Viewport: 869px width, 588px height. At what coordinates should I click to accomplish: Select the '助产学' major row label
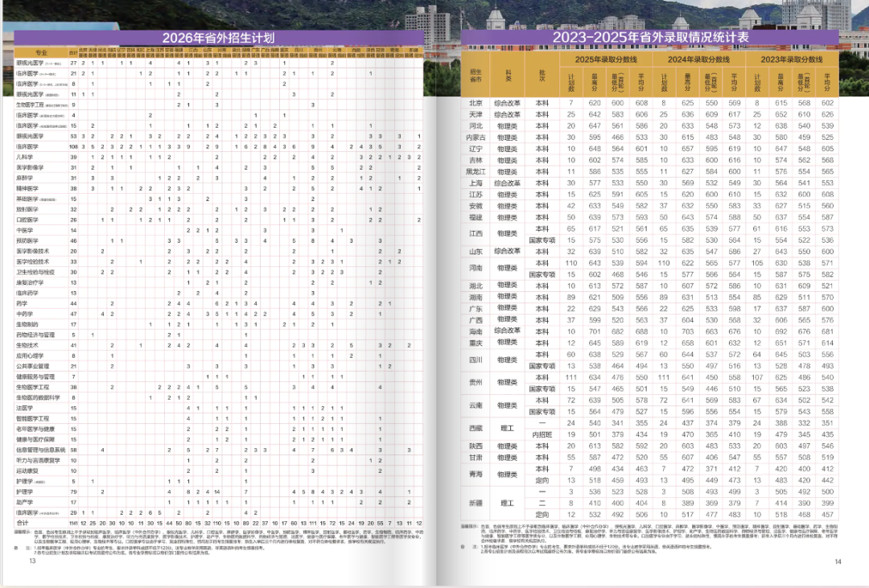point(26,502)
